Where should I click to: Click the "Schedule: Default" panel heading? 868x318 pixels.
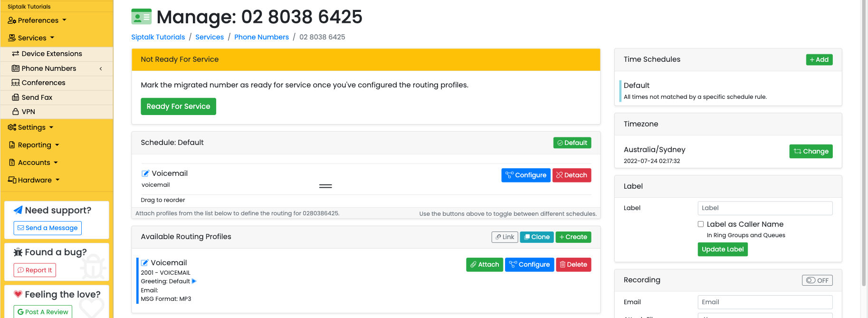172,143
